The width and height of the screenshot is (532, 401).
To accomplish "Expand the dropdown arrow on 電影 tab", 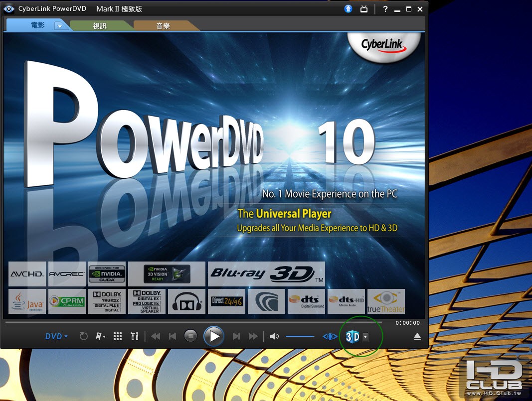I will [59, 26].
